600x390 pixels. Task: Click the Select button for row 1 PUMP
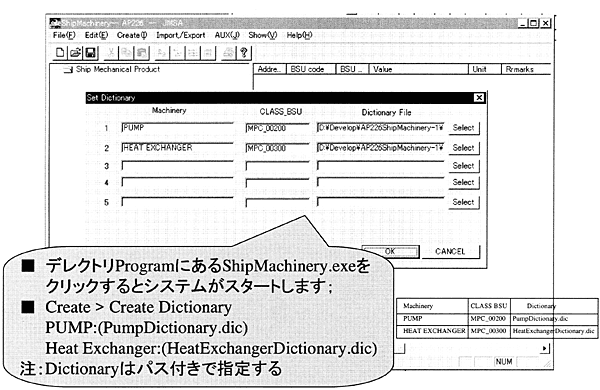click(x=463, y=128)
